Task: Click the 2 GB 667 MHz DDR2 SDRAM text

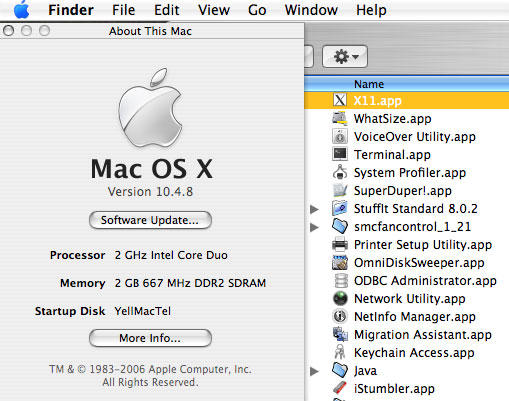Action: click(190, 283)
